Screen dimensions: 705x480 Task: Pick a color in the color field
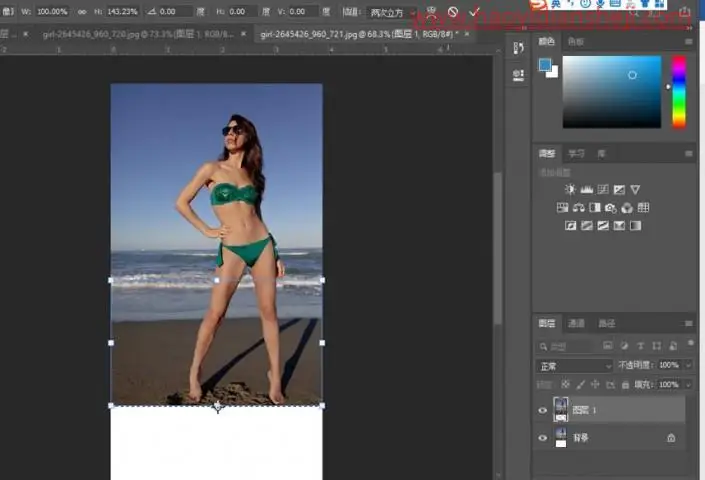(611, 92)
